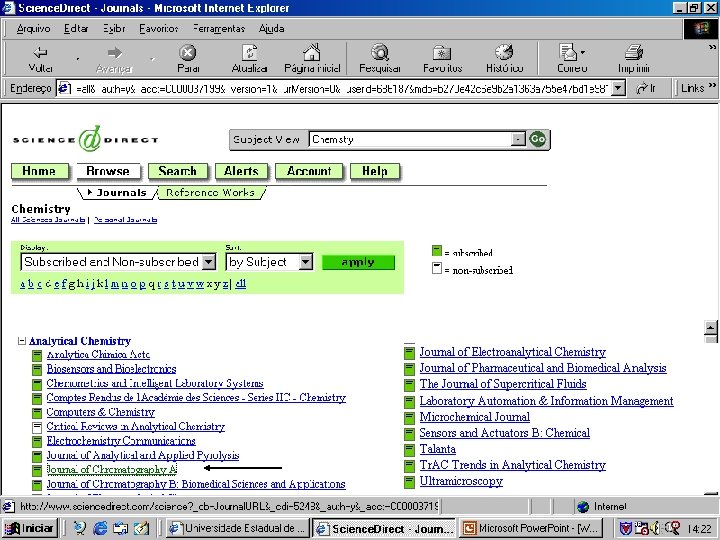The height and width of the screenshot is (540, 720).
Task: Open the address bar dropdown arrow
Action: (x=619, y=88)
